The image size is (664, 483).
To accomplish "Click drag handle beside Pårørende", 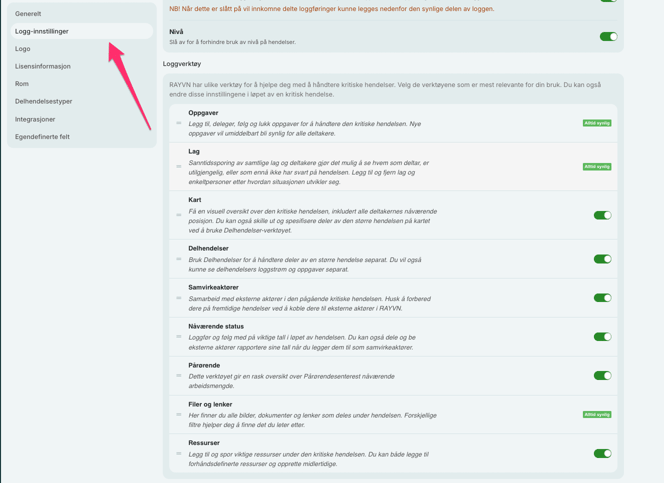I will pos(179,376).
